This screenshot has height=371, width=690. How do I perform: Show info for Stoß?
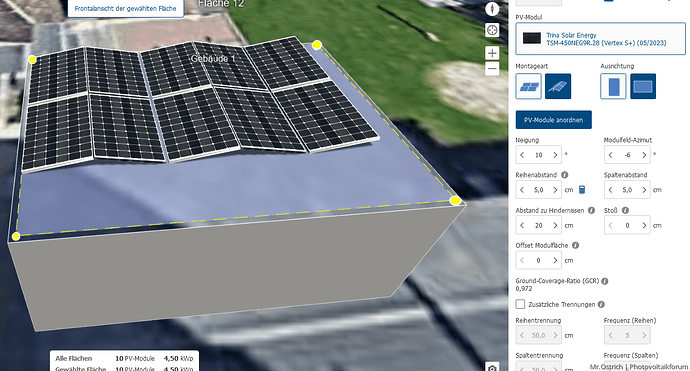point(625,210)
